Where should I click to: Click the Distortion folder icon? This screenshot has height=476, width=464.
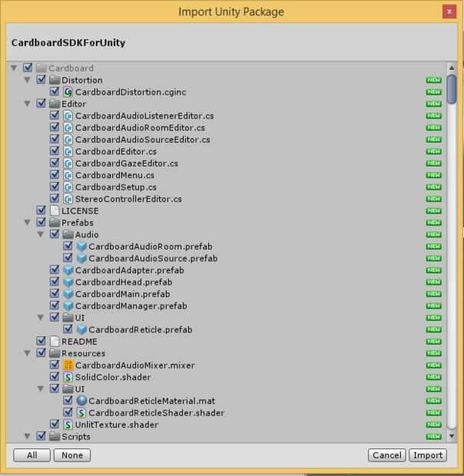55,80
